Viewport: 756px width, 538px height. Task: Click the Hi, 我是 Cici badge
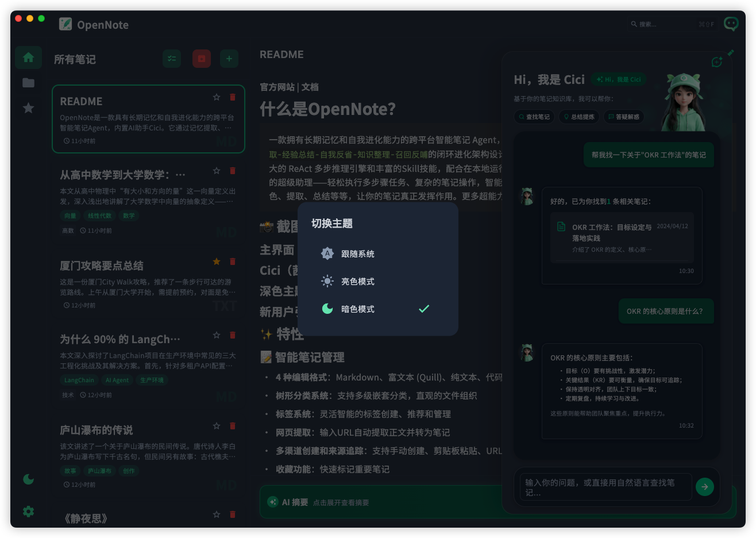click(619, 79)
